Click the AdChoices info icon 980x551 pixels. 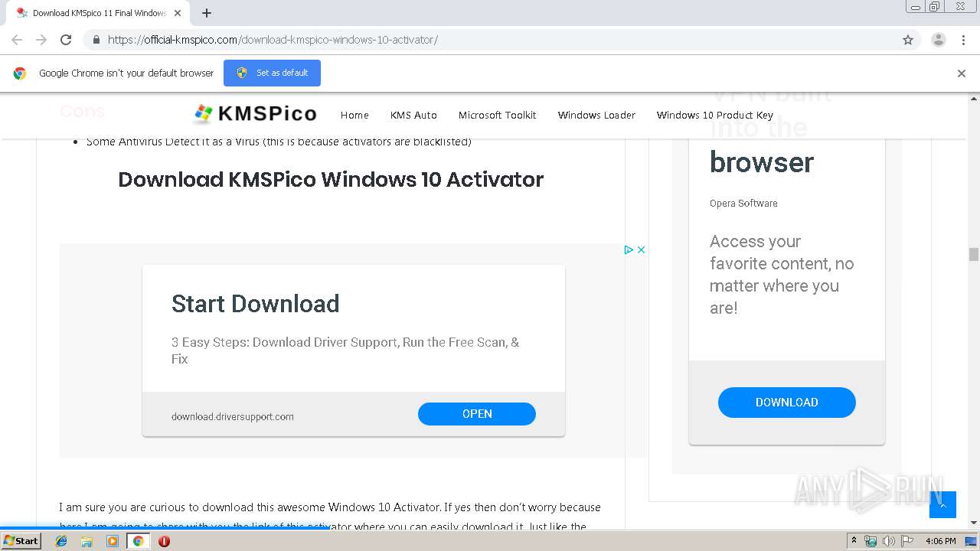pyautogui.click(x=629, y=249)
